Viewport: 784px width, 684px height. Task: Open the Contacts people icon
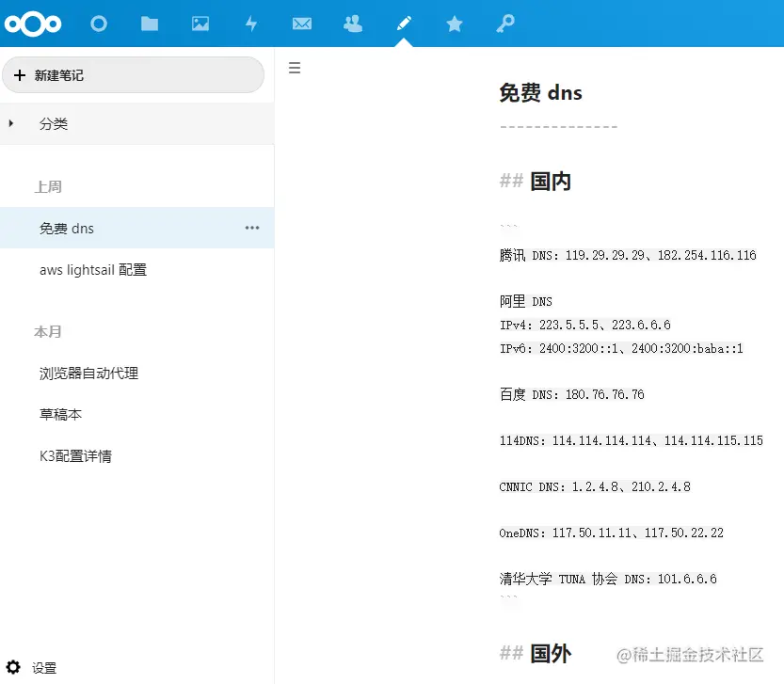[x=353, y=24]
